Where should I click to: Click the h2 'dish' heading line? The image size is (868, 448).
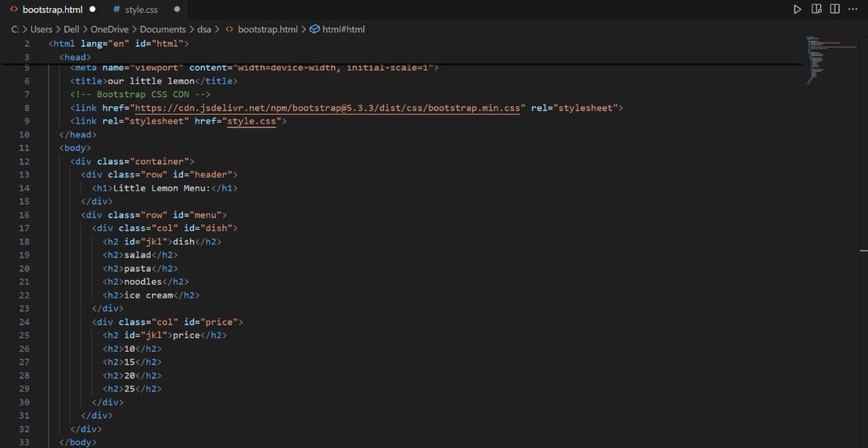pyautogui.click(x=162, y=241)
